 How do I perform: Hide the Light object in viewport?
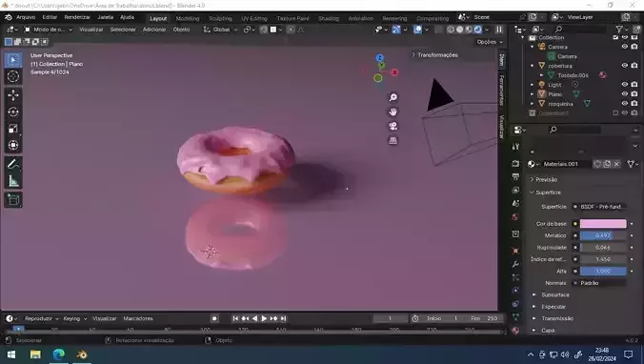click(625, 85)
